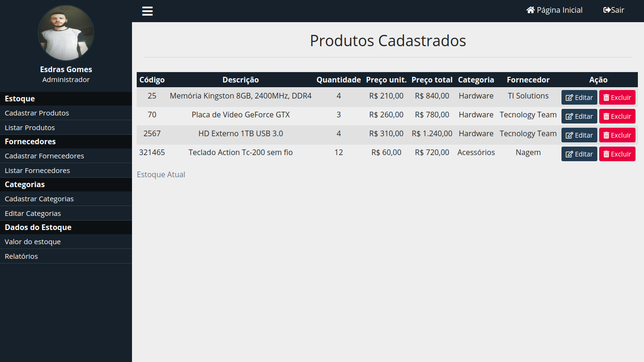Click the pencil icon on the Memória Kingston row
This screenshot has width=644, height=362.
point(570,97)
